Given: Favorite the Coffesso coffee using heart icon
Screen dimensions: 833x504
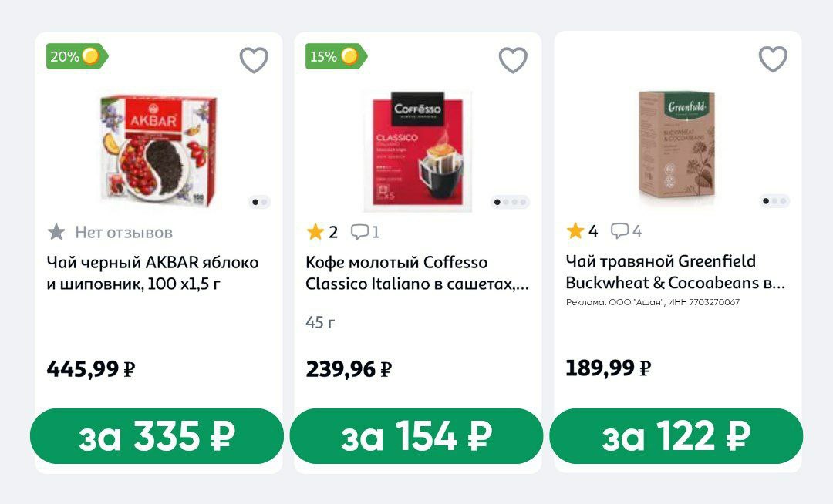Looking at the screenshot, I should point(513,60).
